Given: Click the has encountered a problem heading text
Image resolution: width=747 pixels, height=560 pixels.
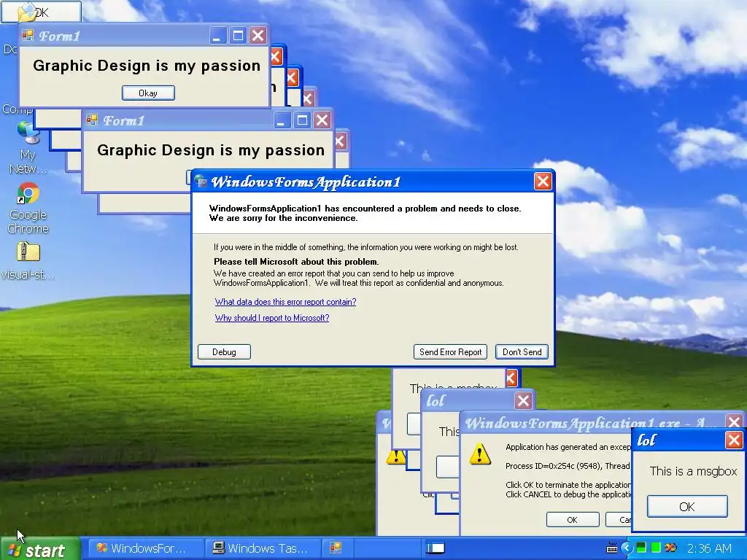Looking at the screenshot, I should pyautogui.click(x=365, y=208).
